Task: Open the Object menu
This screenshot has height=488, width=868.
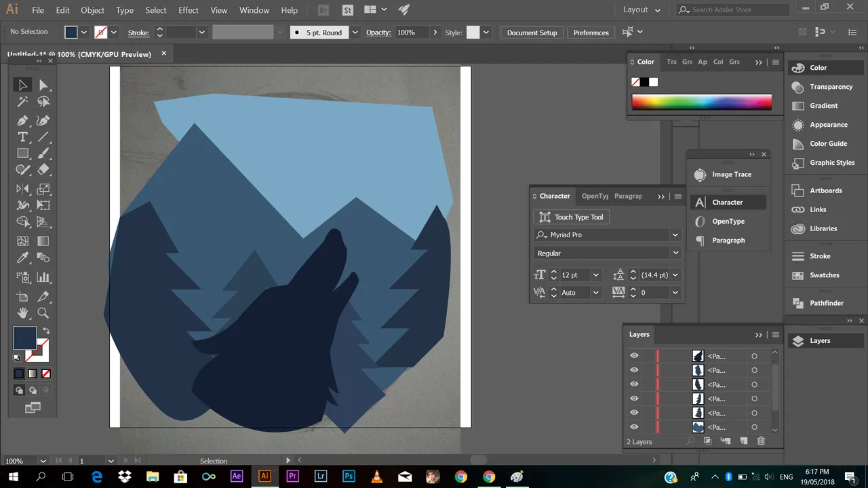Action: 93,10
